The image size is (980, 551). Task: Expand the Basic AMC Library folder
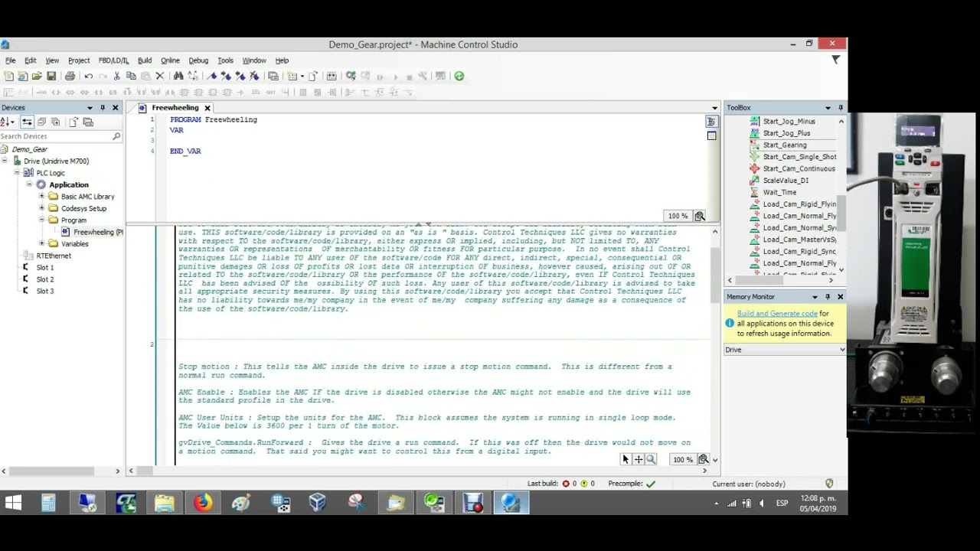tap(42, 197)
